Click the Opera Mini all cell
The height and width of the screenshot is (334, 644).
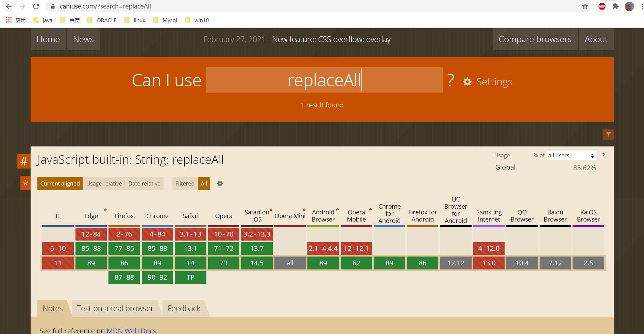[290, 263]
